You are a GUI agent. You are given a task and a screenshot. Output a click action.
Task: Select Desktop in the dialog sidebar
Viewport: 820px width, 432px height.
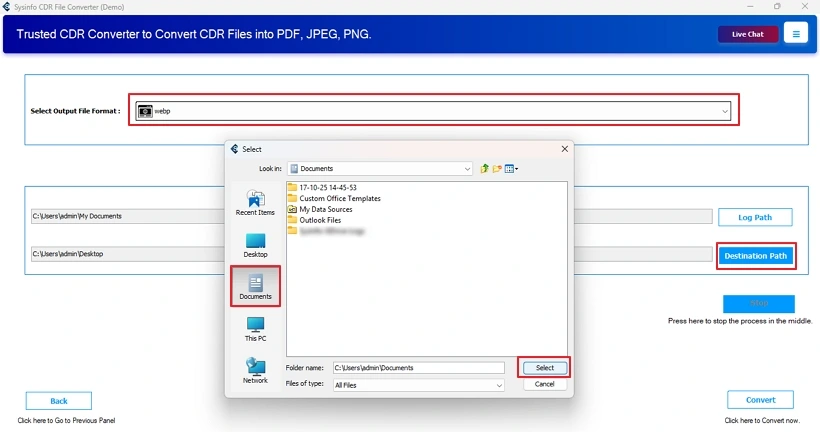[255, 245]
